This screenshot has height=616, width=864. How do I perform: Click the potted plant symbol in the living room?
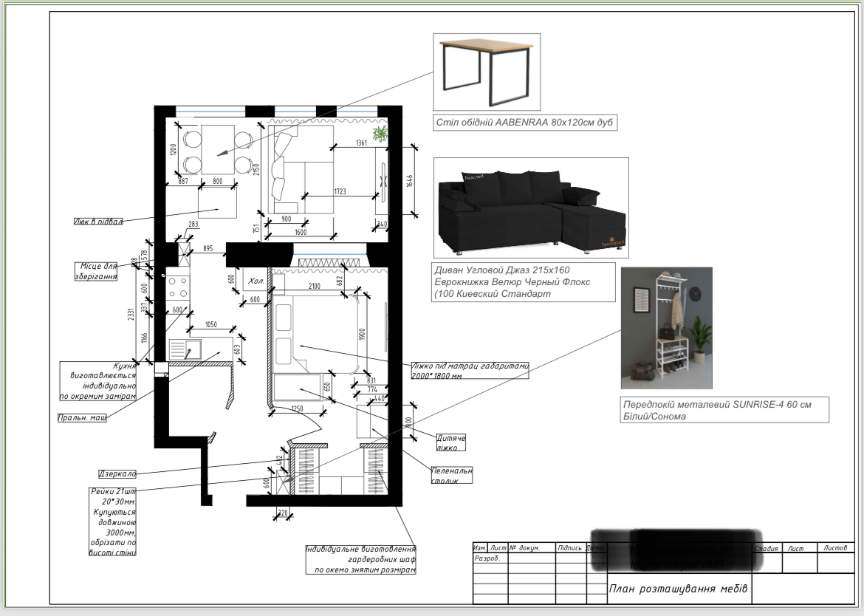point(380,134)
